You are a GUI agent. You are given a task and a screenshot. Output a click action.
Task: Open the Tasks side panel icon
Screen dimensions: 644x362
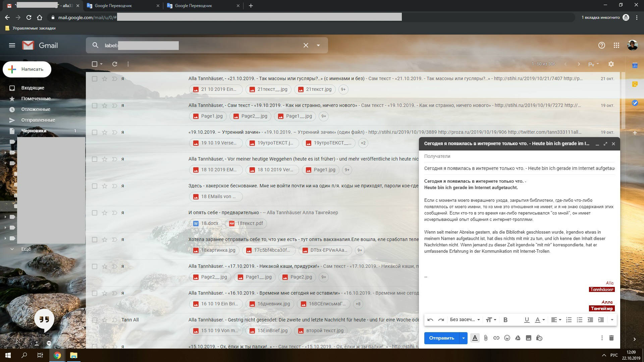pos(635,103)
